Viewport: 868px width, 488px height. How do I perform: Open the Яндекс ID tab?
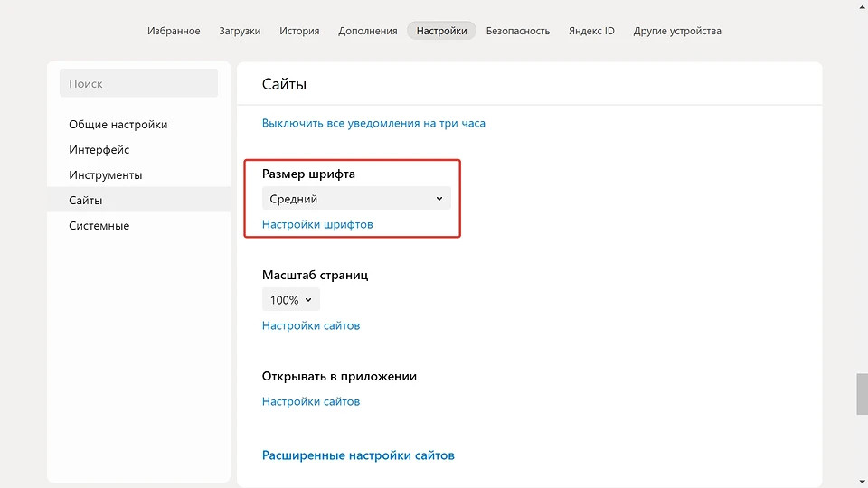[x=591, y=31]
